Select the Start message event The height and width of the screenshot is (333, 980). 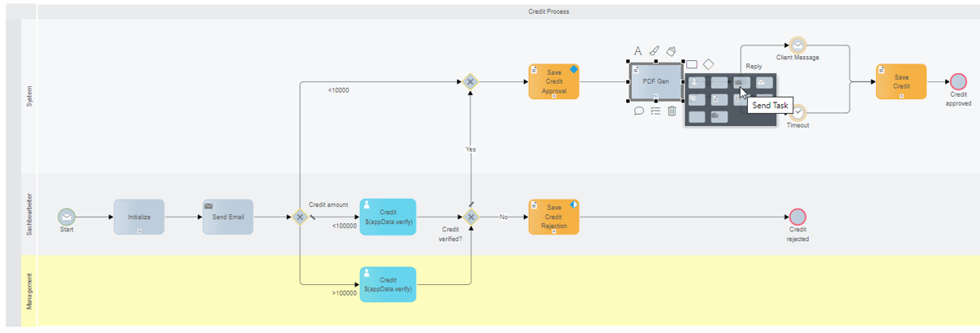click(x=67, y=217)
